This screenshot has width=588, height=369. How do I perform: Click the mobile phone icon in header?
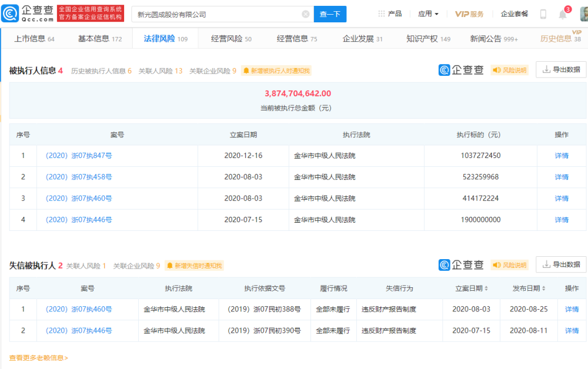pos(543,14)
